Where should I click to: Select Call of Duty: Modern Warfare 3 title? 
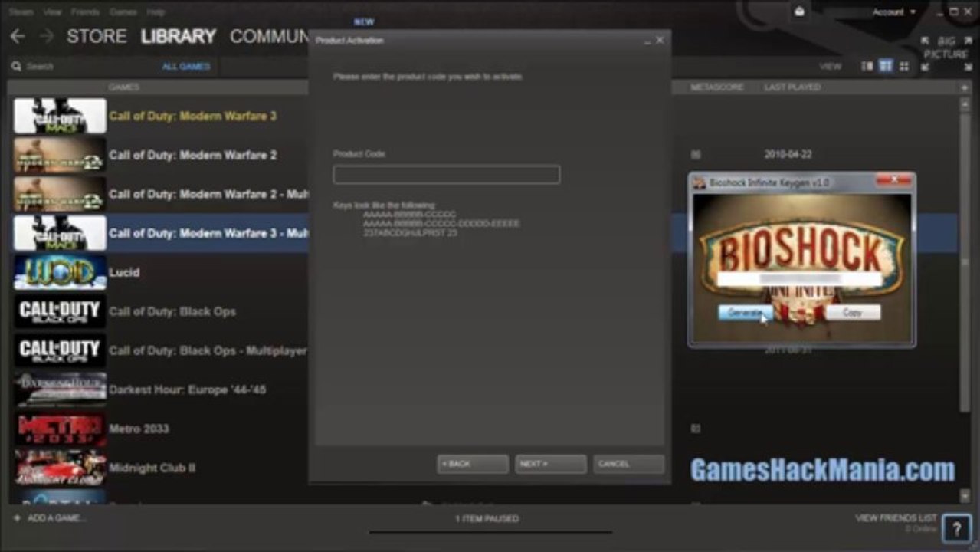193,116
